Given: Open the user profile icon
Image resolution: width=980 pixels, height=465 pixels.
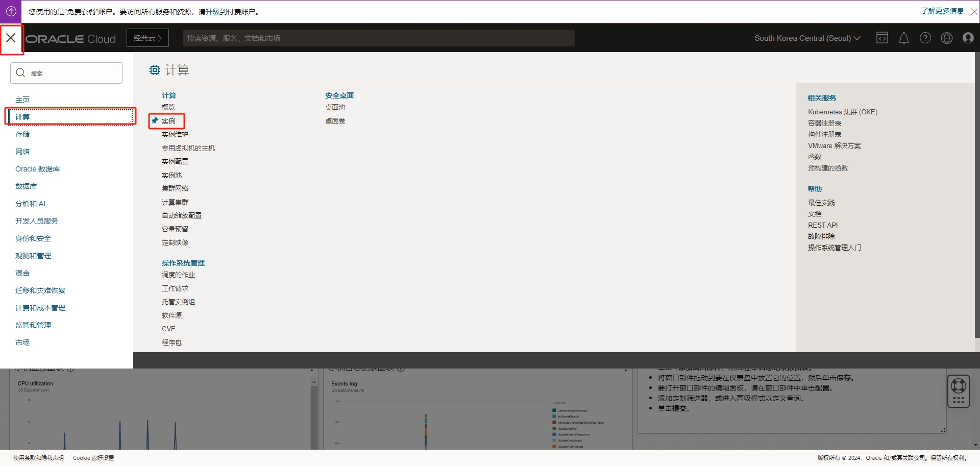Looking at the screenshot, I should click(x=968, y=38).
